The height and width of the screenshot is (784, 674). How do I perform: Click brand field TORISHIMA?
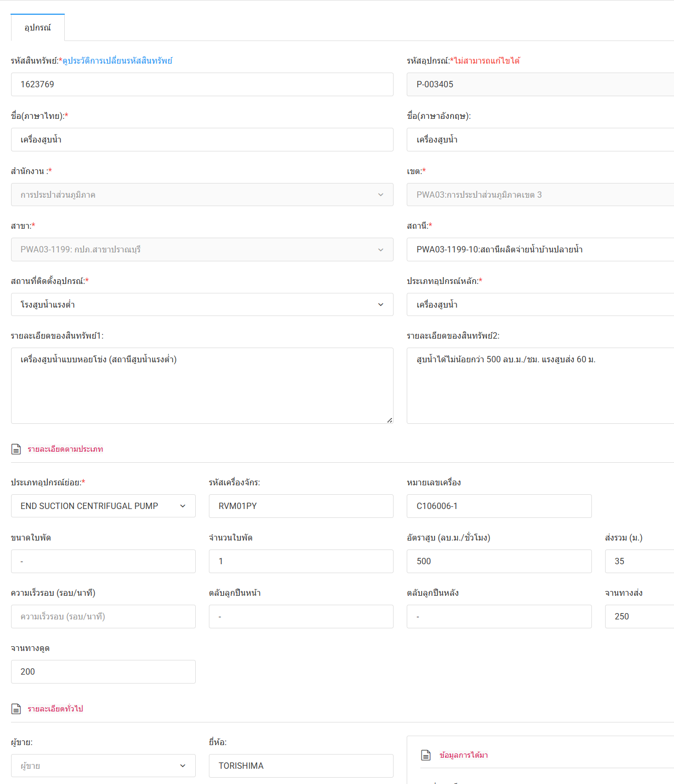coord(301,766)
